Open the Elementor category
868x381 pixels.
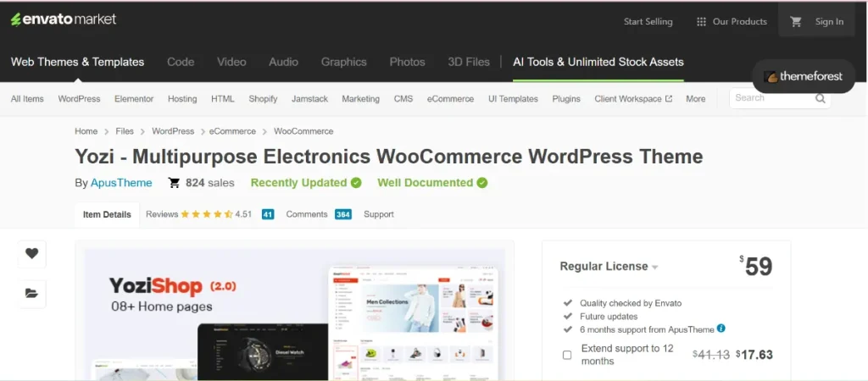pos(134,99)
